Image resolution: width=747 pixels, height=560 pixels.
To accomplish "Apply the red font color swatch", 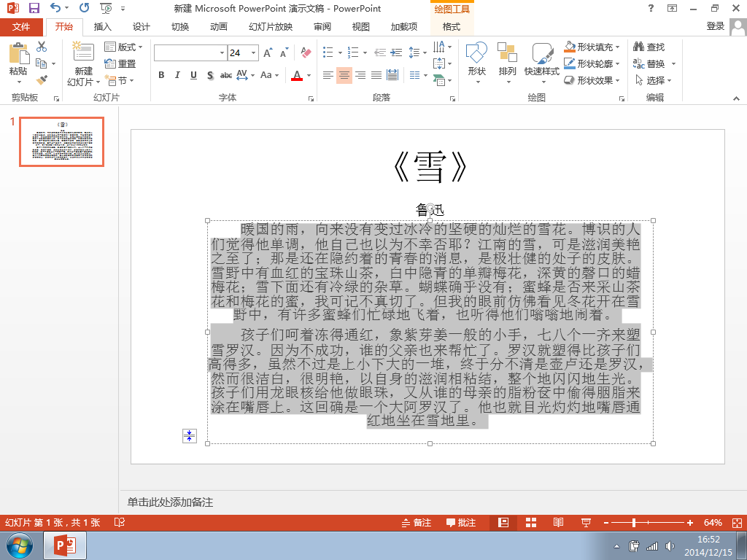I will pos(297,75).
